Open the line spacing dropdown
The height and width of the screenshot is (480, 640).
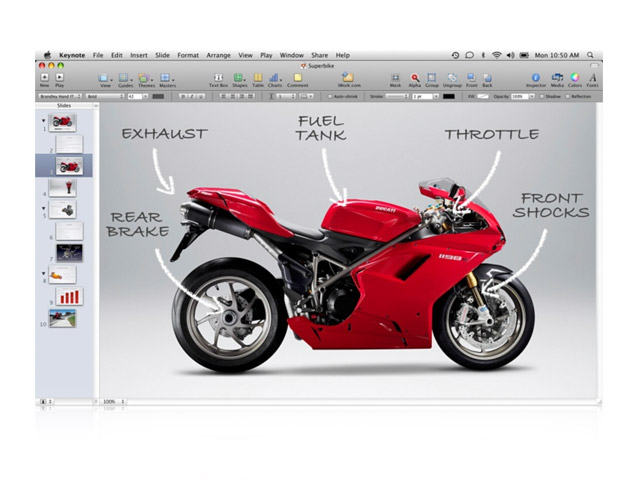284,96
